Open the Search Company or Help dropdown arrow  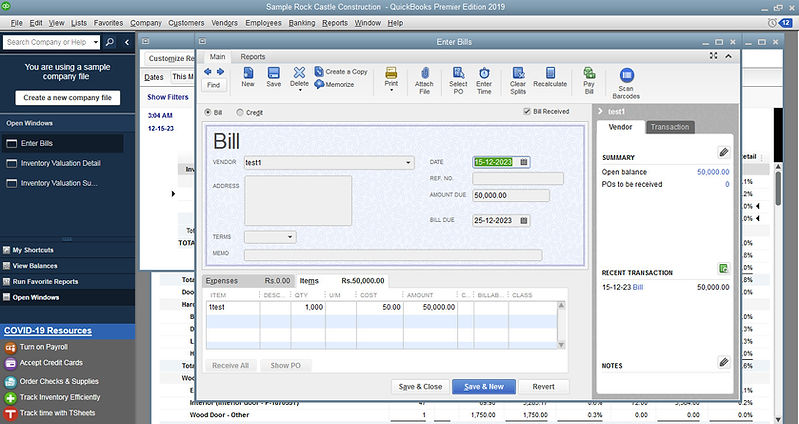(x=96, y=42)
